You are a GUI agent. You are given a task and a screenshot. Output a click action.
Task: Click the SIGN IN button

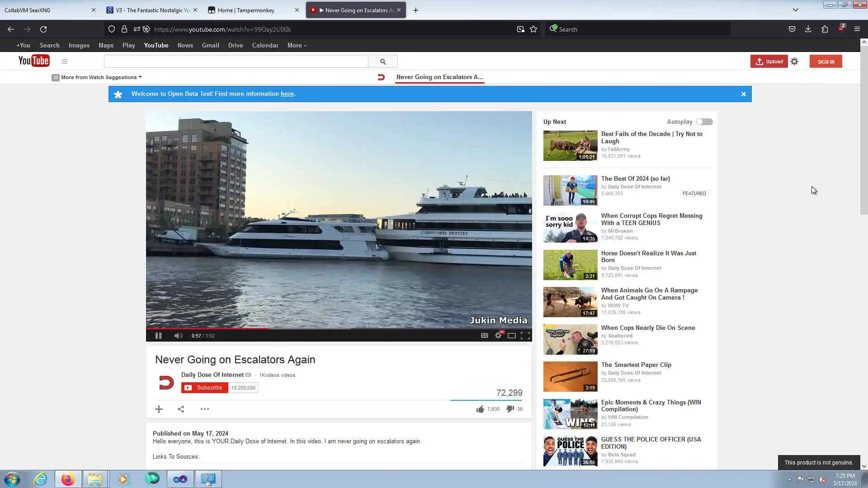click(826, 61)
